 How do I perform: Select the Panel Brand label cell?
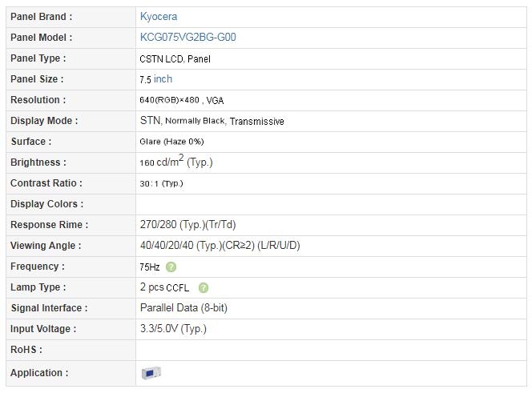click(x=71, y=17)
